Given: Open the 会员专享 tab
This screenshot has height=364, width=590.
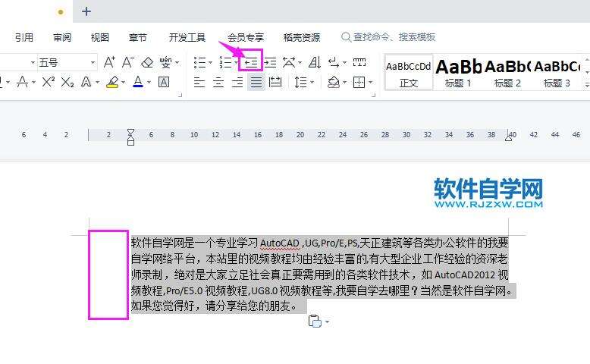Looking at the screenshot, I should (x=246, y=37).
